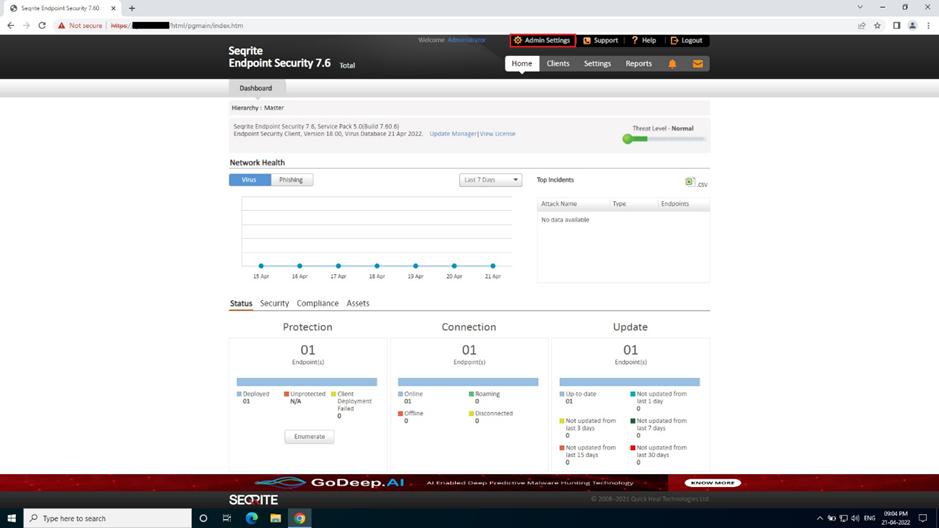Screen dimensions: 939x528
Task: Switch chart to Phishing view
Action: [291, 180]
